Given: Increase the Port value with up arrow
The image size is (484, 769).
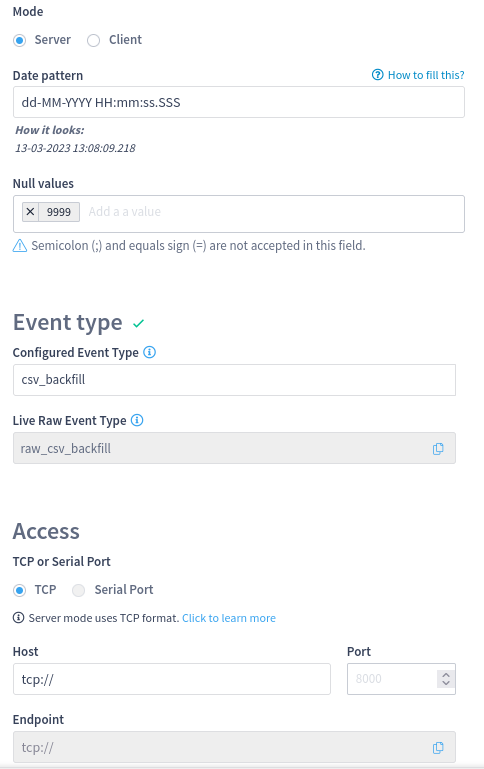Looking at the screenshot, I should 446,675.
